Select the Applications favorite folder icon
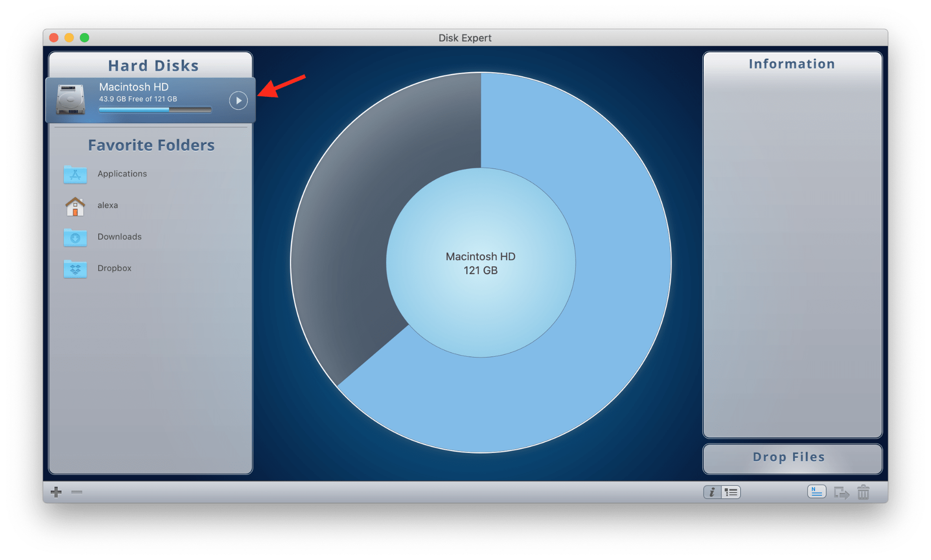The image size is (931, 560). (75, 175)
